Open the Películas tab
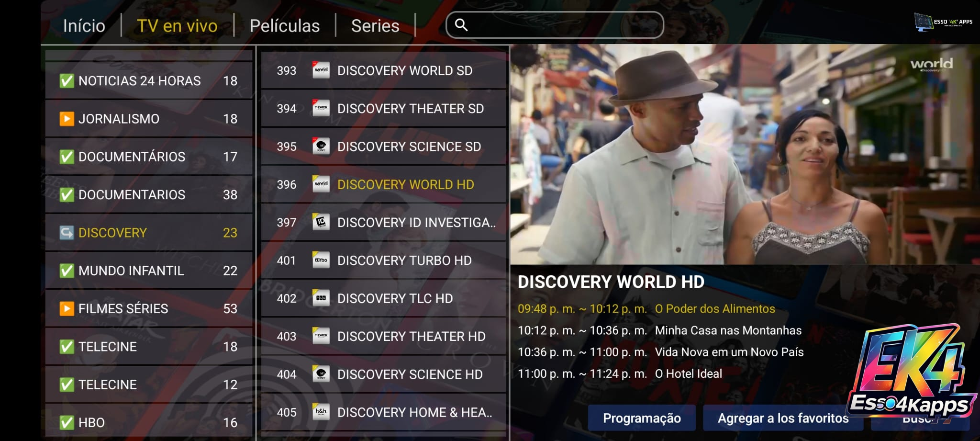This screenshot has width=980, height=441. [285, 26]
